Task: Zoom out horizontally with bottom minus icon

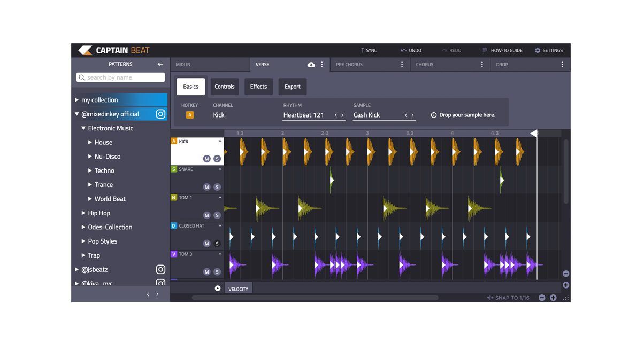Action: tap(542, 298)
